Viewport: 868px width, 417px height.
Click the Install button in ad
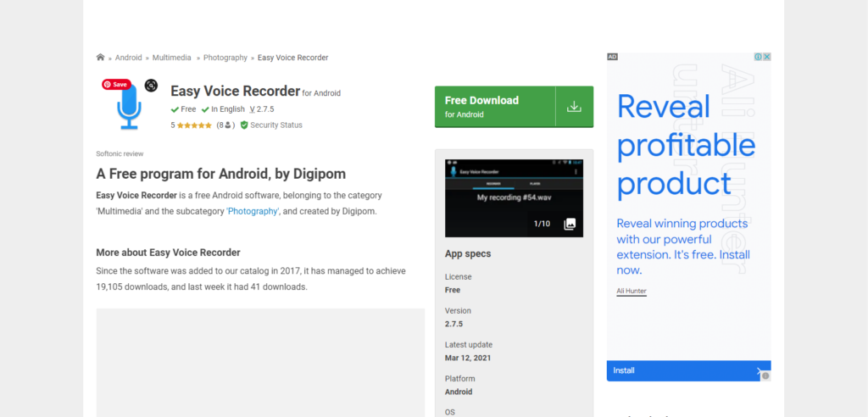click(x=688, y=370)
